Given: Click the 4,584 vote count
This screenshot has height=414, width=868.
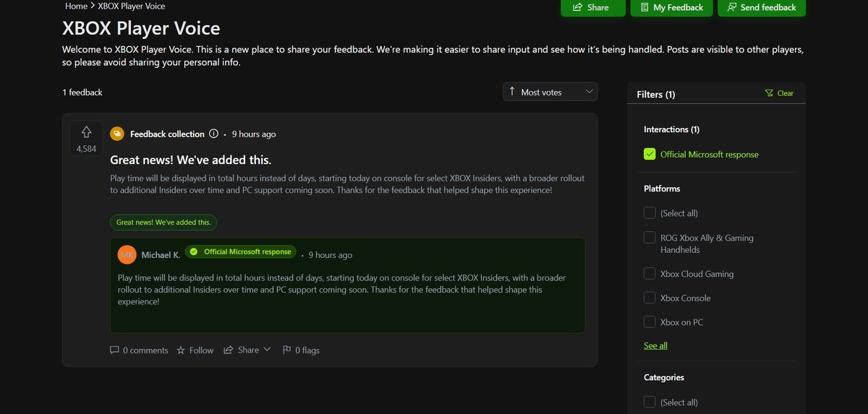Looking at the screenshot, I should pyautogui.click(x=86, y=149).
